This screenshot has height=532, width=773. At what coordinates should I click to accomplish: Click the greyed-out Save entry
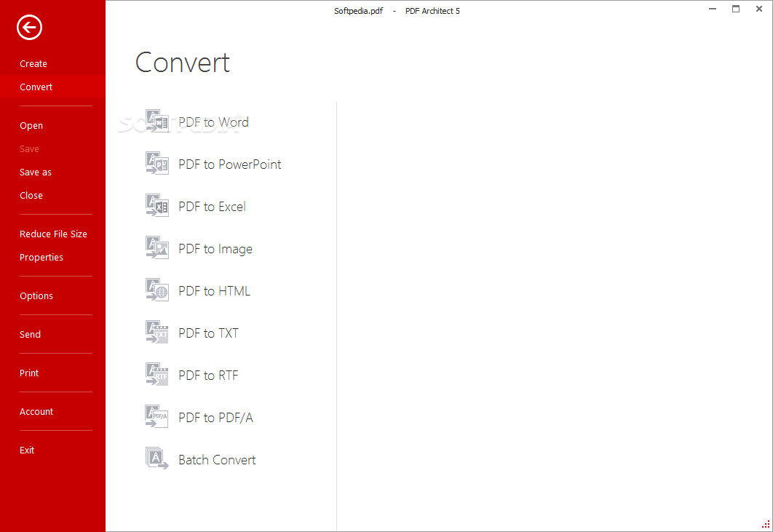(x=29, y=149)
